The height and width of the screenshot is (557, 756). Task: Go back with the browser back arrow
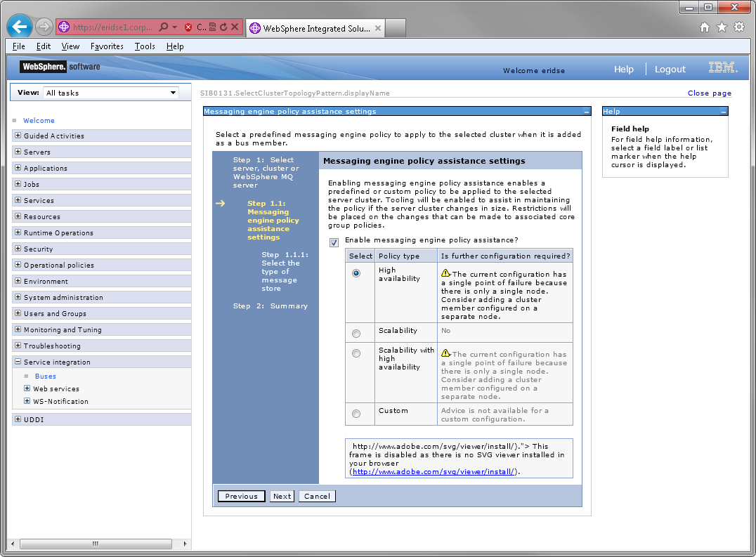(20, 27)
